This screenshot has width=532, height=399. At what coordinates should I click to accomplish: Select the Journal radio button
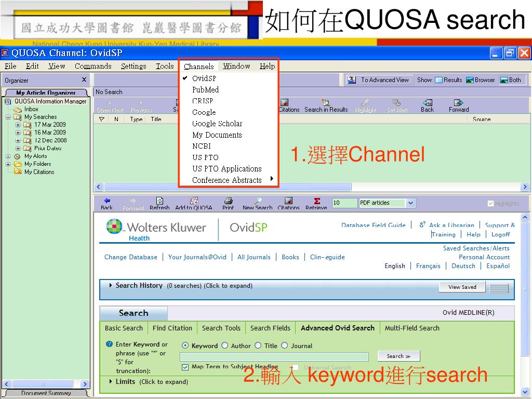click(284, 345)
